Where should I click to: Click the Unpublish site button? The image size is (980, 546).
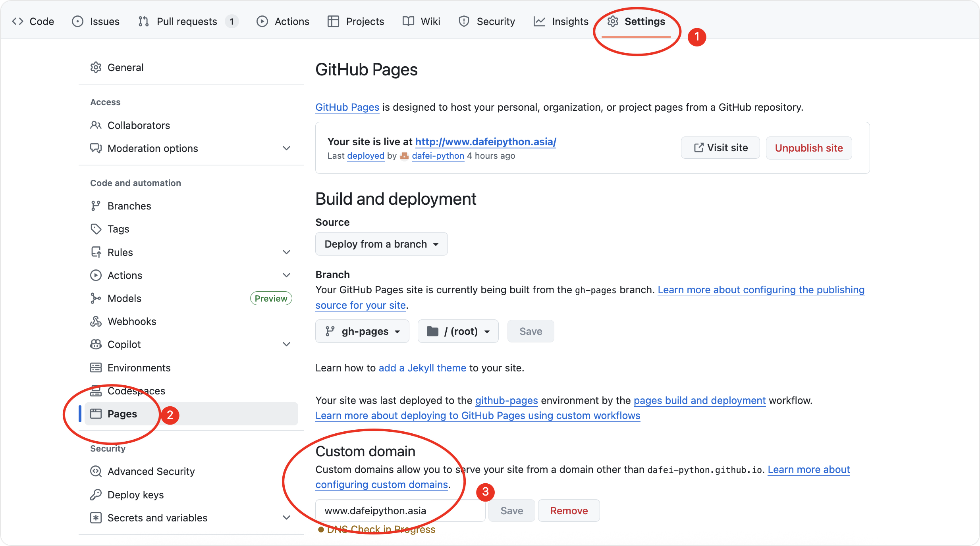[809, 148]
